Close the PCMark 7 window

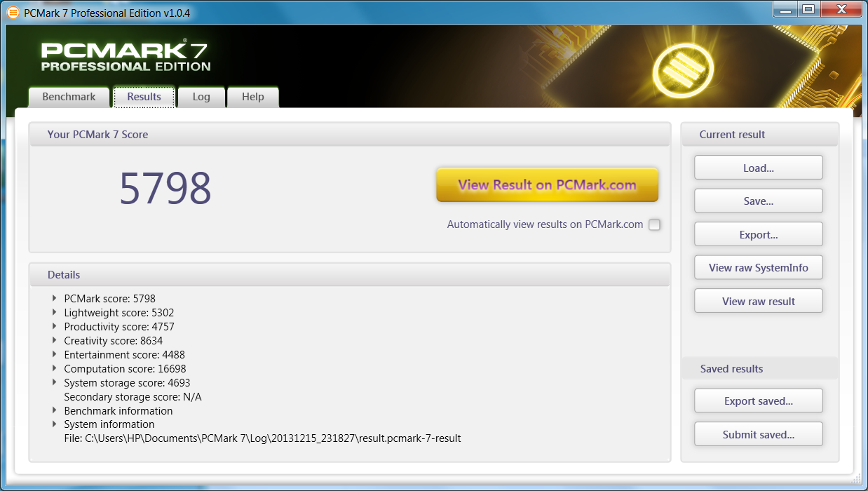[x=840, y=9]
